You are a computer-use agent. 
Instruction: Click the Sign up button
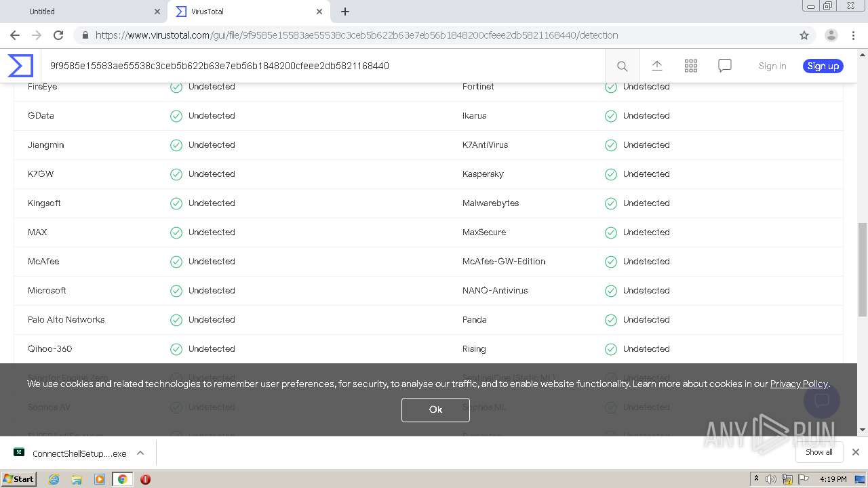(x=823, y=66)
